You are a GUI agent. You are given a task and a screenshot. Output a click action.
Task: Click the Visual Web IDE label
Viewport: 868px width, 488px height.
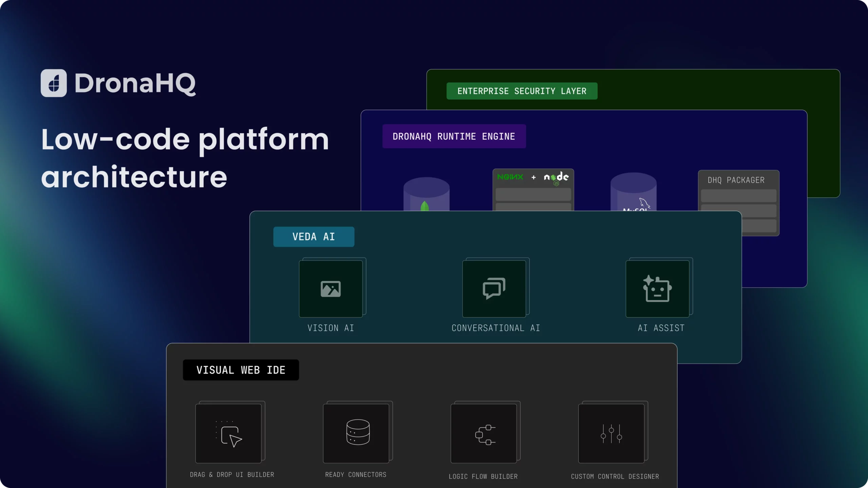pos(241,370)
